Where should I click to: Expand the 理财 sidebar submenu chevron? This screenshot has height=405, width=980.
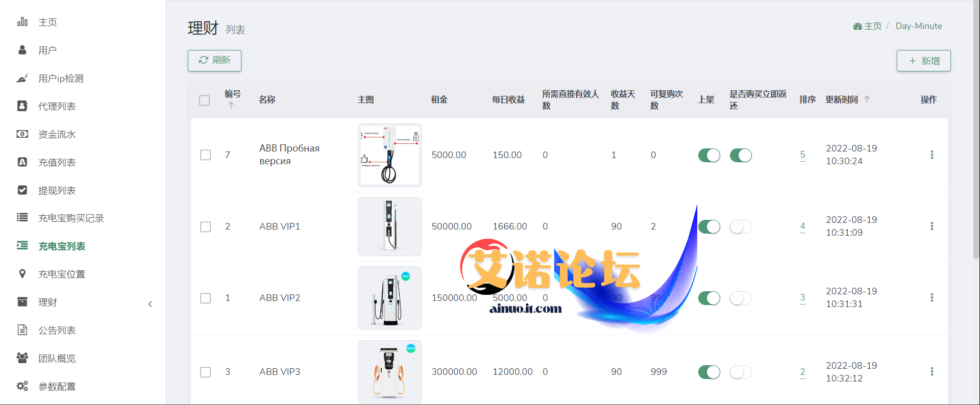tap(150, 304)
